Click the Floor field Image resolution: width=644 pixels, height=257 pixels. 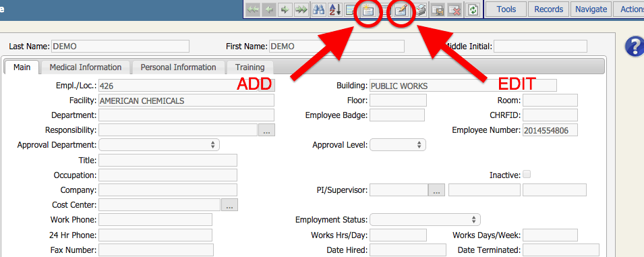(x=399, y=101)
